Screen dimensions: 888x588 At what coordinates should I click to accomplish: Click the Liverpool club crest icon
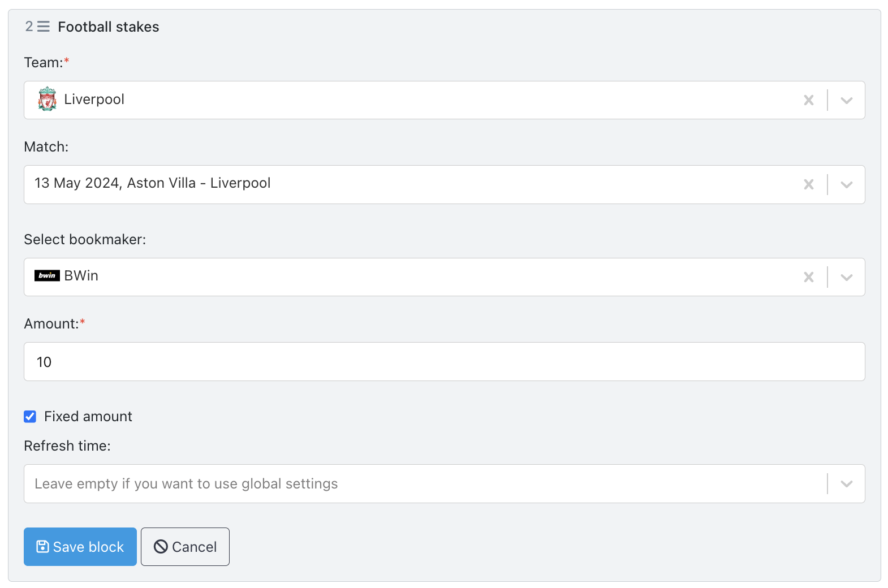pos(48,99)
